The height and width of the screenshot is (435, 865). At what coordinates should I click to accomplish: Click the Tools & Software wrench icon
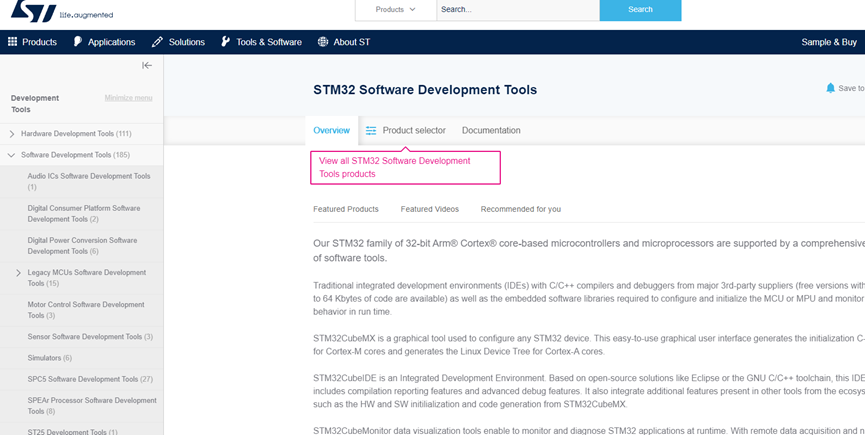[226, 41]
